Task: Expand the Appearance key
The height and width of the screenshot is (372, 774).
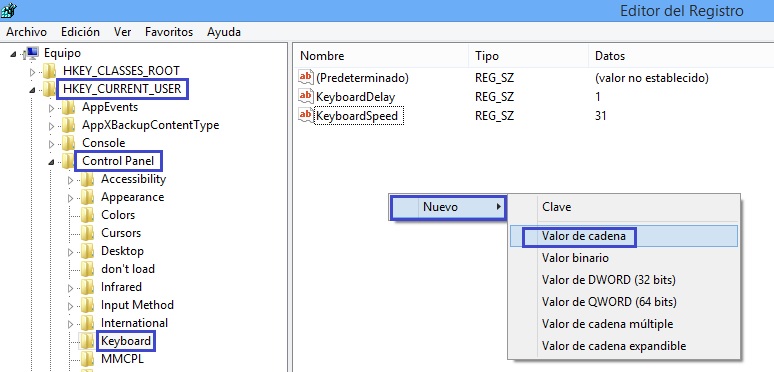Action: click(71, 198)
